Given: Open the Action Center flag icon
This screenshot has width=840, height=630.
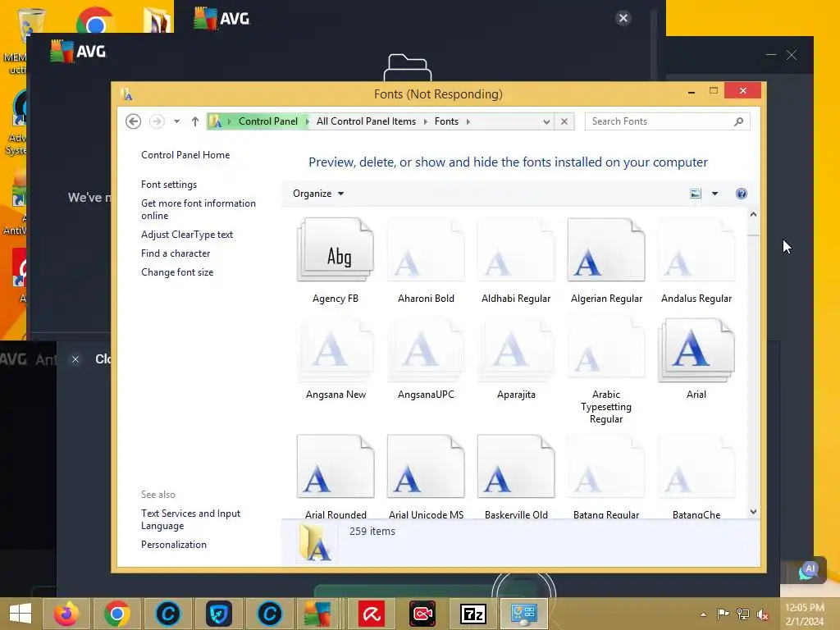Looking at the screenshot, I should pyautogui.click(x=723, y=614).
